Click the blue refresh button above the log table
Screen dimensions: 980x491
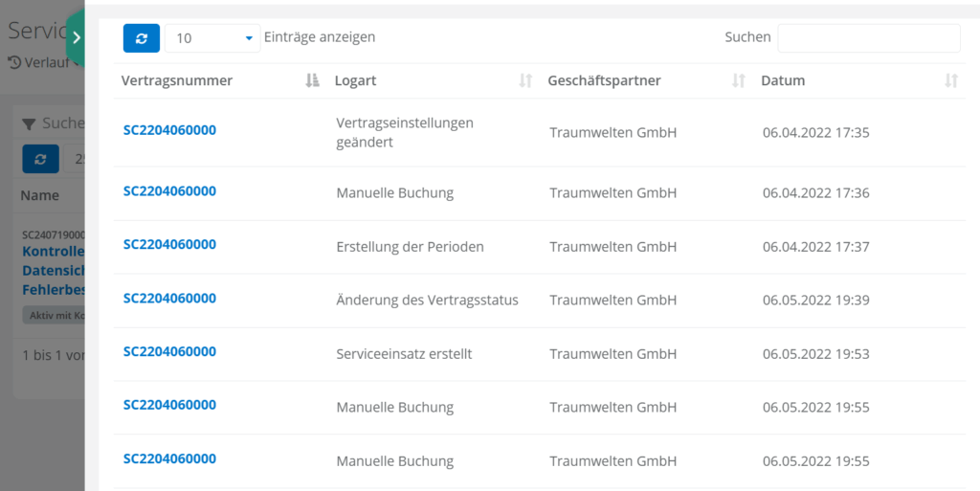(x=141, y=37)
